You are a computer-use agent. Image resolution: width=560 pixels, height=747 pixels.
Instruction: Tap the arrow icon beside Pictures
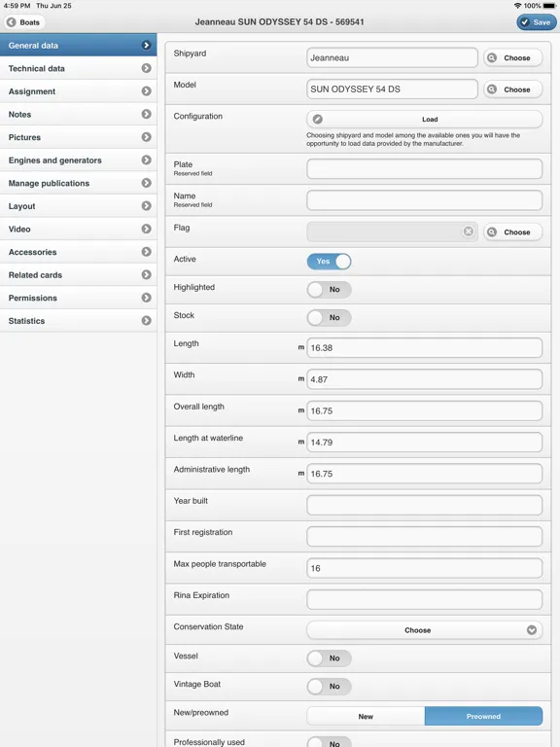tap(146, 137)
